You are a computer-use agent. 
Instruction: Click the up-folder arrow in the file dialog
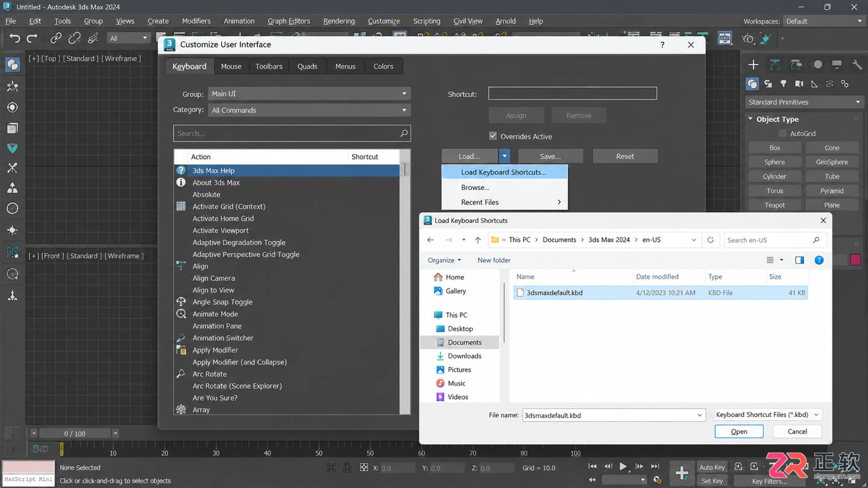[x=478, y=240]
